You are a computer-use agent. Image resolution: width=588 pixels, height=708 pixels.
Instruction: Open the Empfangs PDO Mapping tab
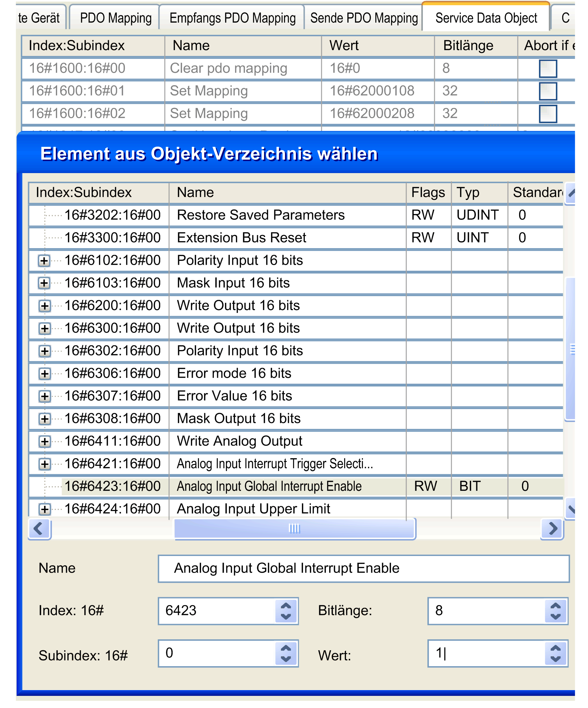point(232,18)
